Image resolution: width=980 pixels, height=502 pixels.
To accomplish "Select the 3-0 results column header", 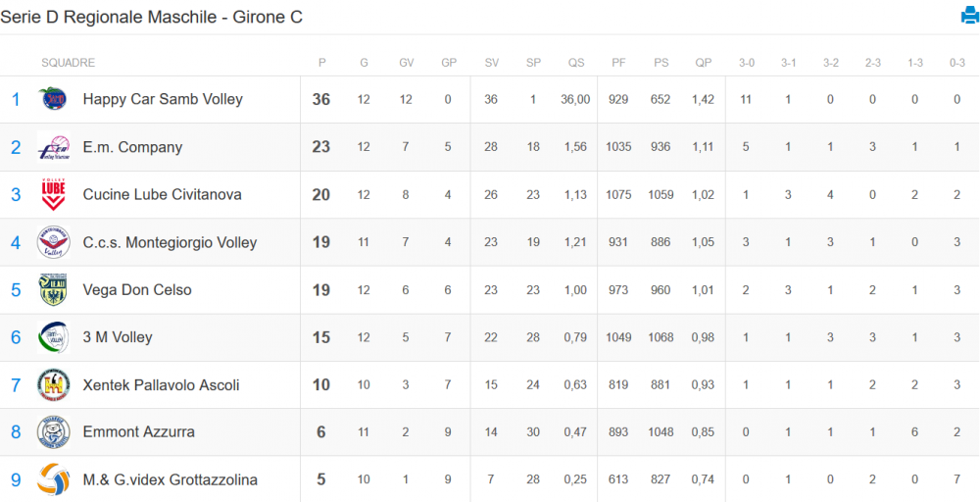I will click(746, 63).
